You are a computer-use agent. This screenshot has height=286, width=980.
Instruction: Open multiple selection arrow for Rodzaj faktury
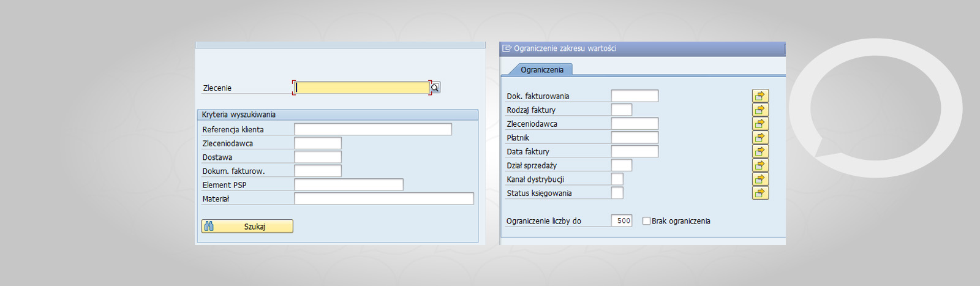[760, 110]
